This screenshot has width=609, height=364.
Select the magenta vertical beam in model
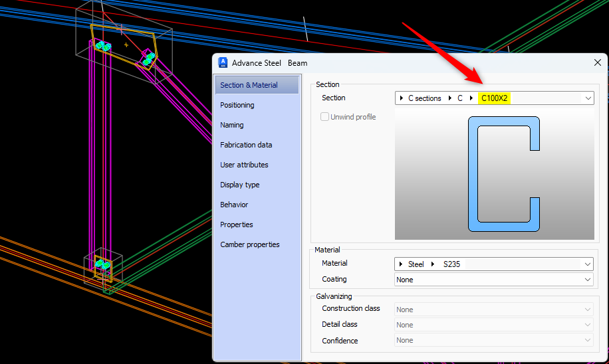[x=100, y=155]
